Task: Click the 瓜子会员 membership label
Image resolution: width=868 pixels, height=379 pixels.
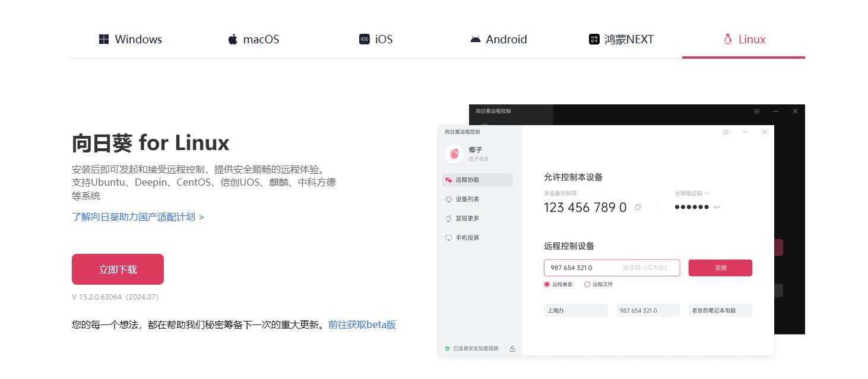Action: click(479, 160)
